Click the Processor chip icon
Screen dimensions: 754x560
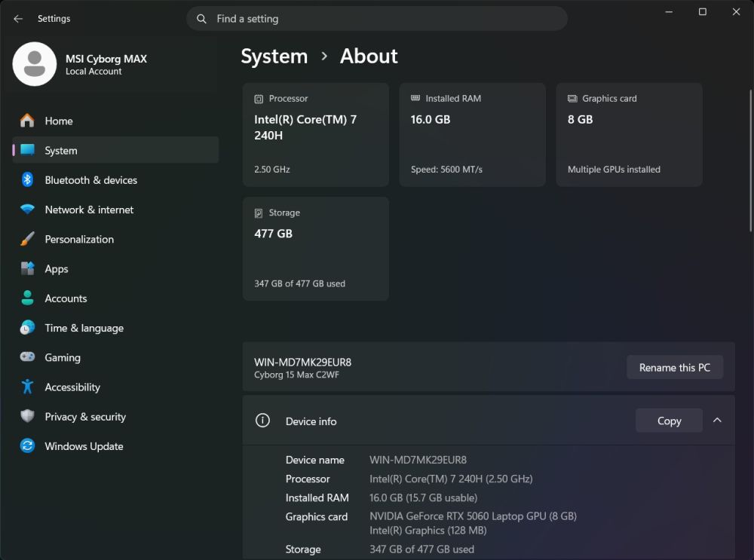coord(259,99)
